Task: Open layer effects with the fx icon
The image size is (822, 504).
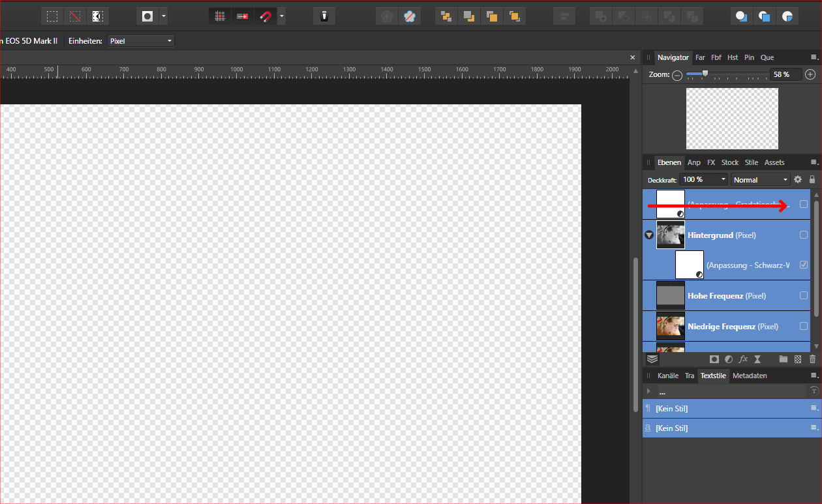Action: 743,359
